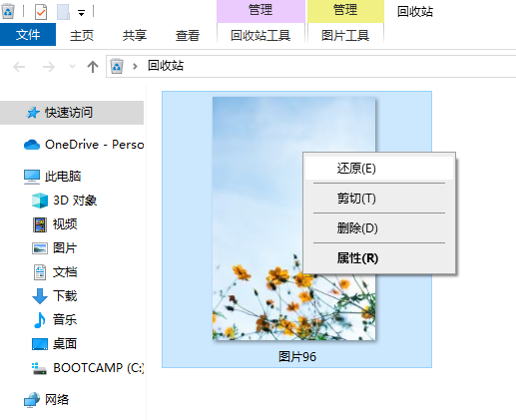The width and height of the screenshot is (516, 420).
Task: Click the New folder icon in the quick access toolbar
Action: (x=63, y=12)
